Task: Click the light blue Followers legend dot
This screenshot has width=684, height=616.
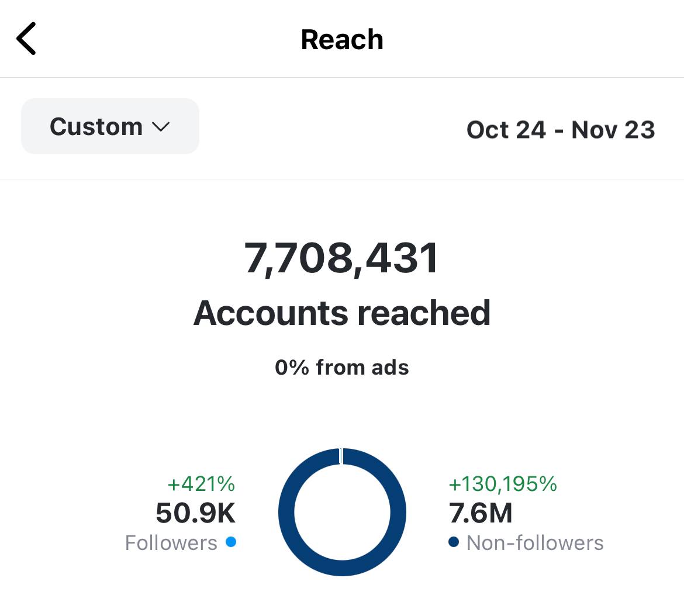Action: pos(231,542)
